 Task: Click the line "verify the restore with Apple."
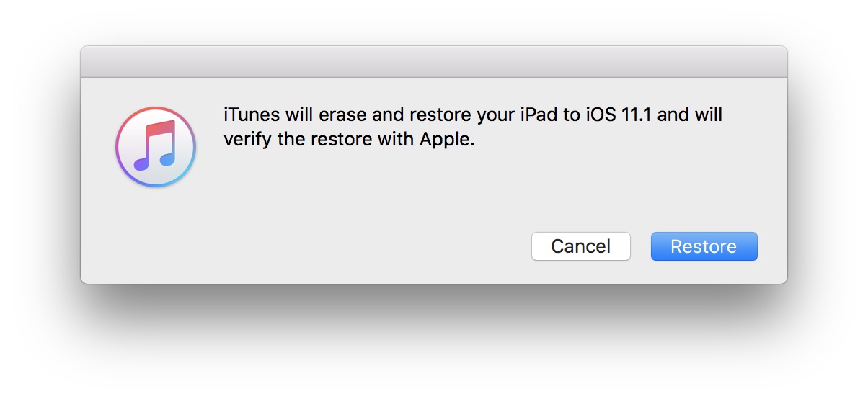coord(349,140)
